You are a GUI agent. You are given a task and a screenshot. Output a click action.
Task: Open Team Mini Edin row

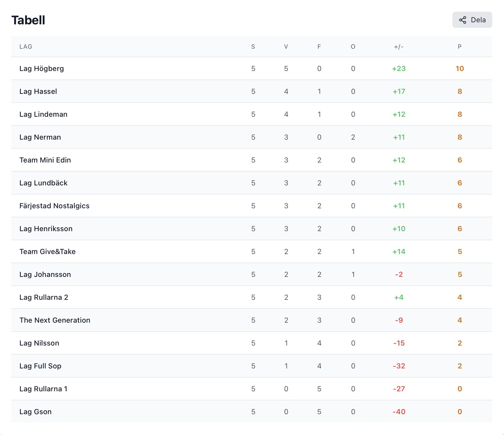[x=252, y=160]
